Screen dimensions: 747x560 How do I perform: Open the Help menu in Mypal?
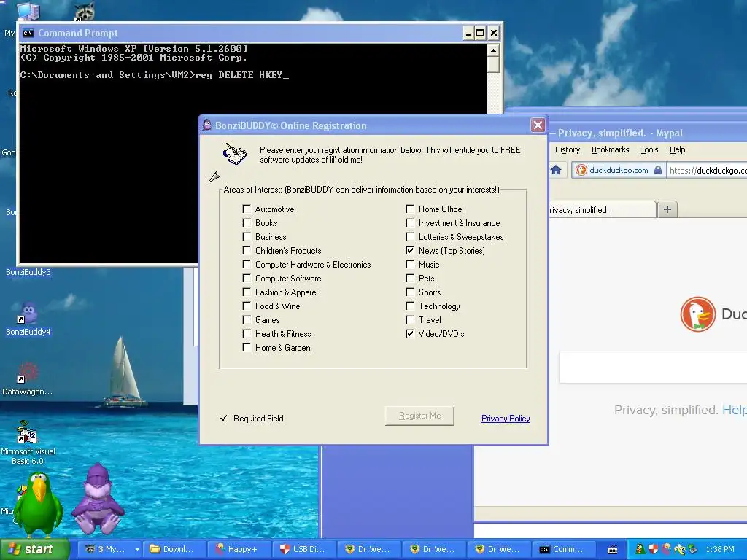678,149
